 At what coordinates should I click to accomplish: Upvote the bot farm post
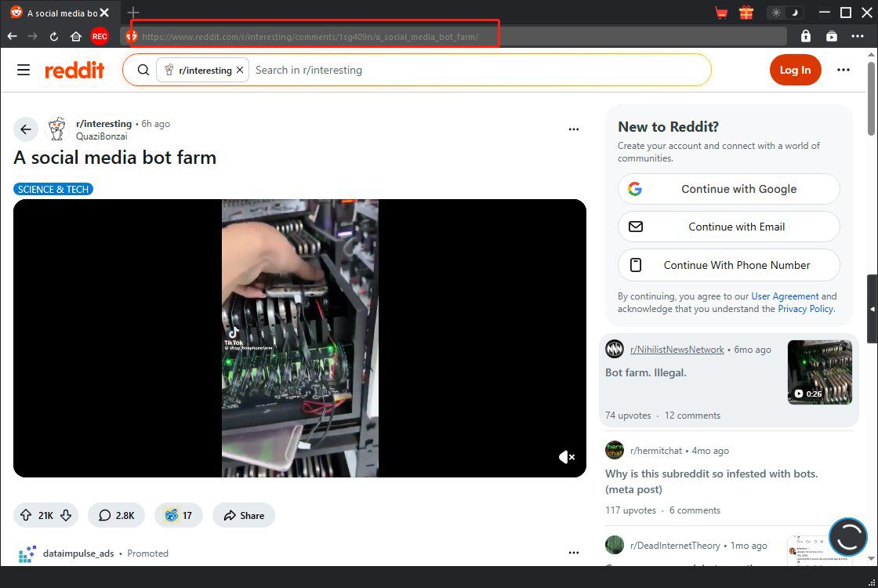26,515
